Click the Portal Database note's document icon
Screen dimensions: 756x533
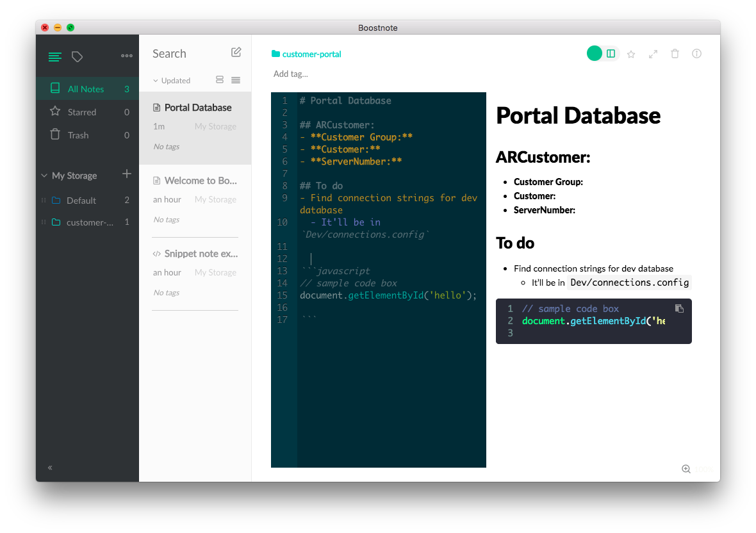157,108
